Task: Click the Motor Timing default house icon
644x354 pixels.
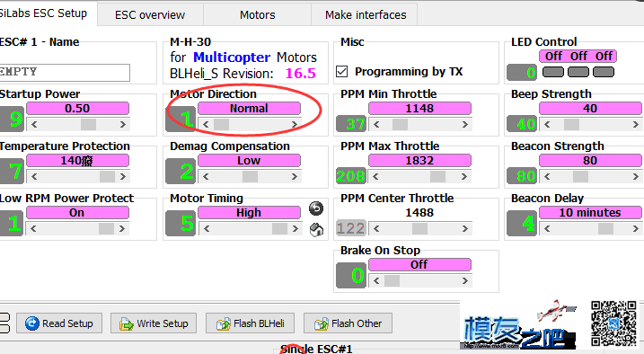Action: [x=316, y=230]
